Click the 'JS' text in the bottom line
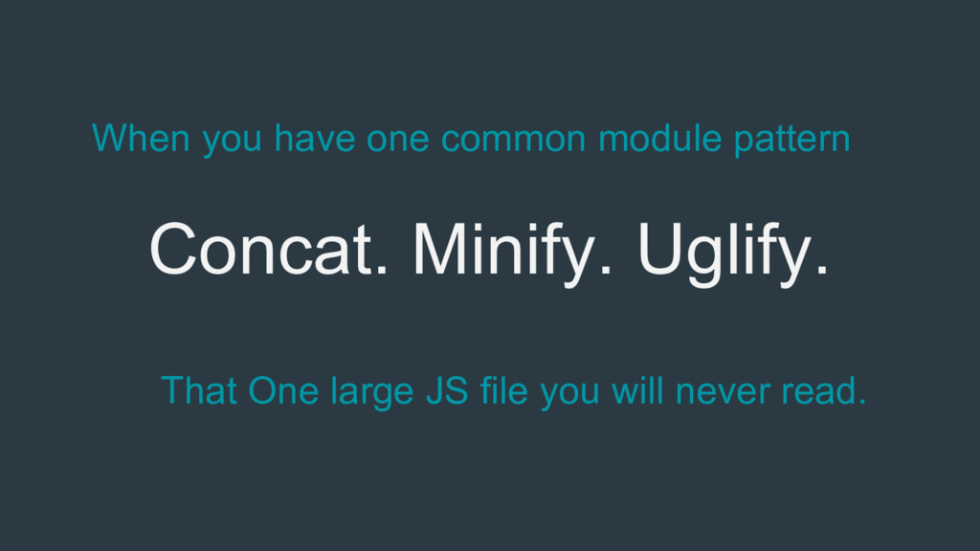The height and width of the screenshot is (551, 980). pos(439,391)
